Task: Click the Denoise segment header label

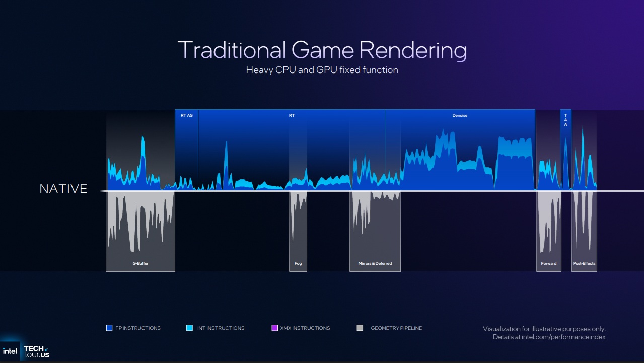Action: point(460,115)
